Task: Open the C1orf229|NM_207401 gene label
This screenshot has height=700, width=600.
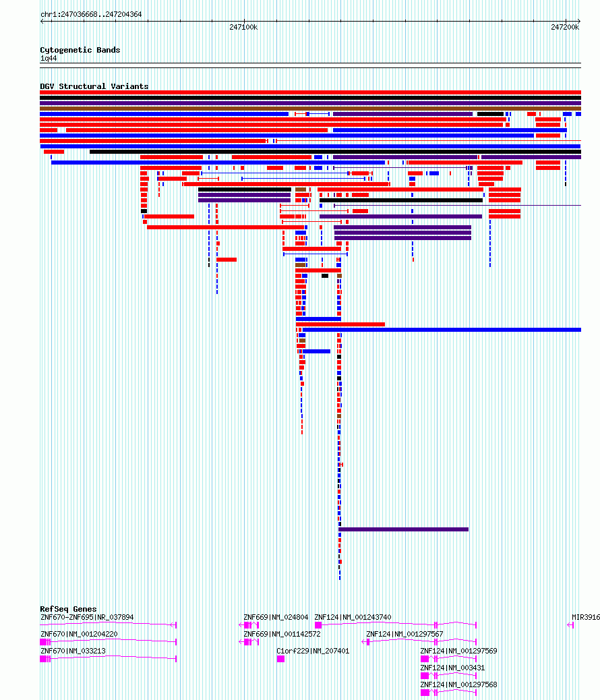Action: 313,651
